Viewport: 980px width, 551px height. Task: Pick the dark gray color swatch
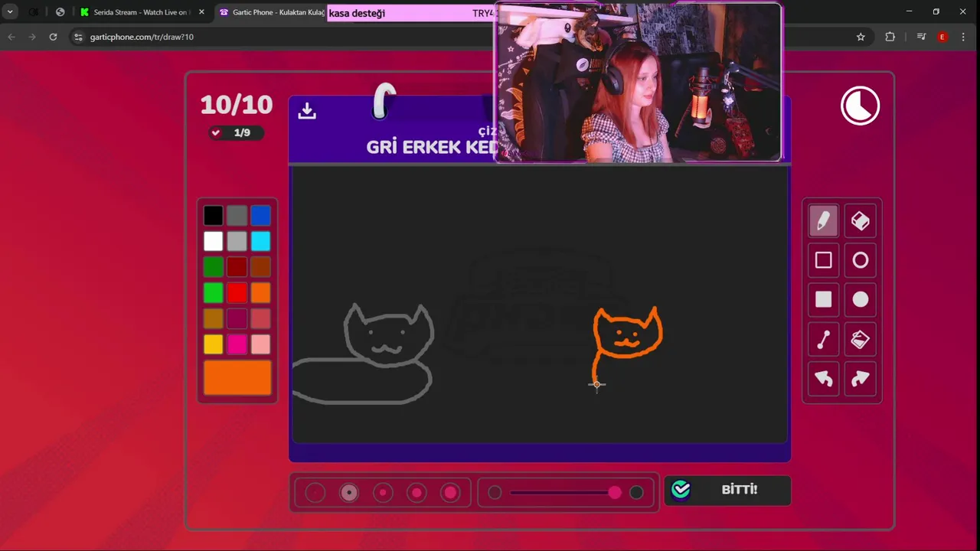pos(237,216)
